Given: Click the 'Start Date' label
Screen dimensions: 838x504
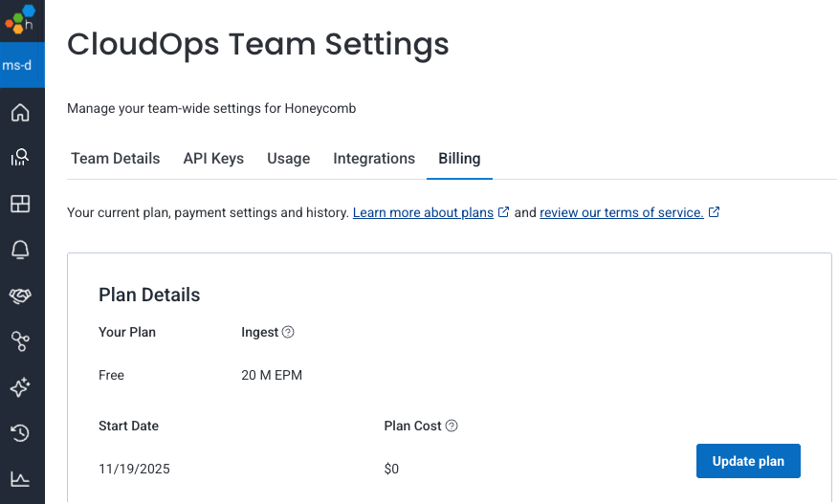Looking at the screenshot, I should coord(129,426).
